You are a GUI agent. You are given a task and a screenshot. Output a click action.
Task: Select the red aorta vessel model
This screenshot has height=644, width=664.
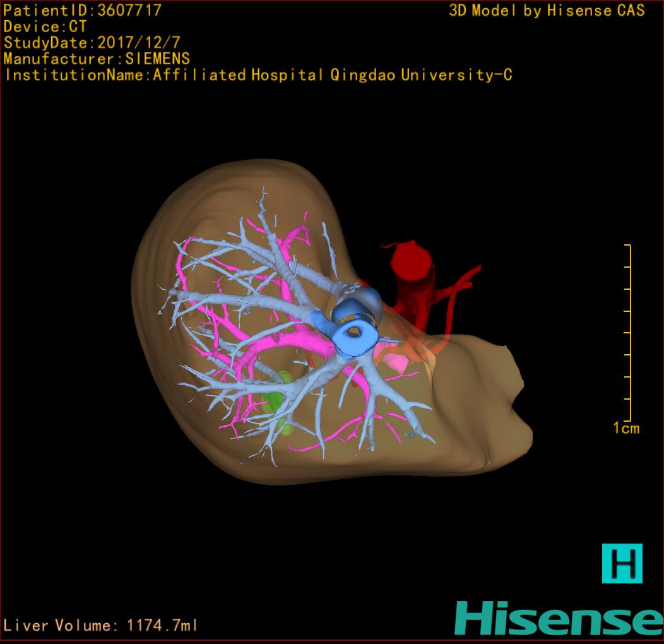coord(412,265)
